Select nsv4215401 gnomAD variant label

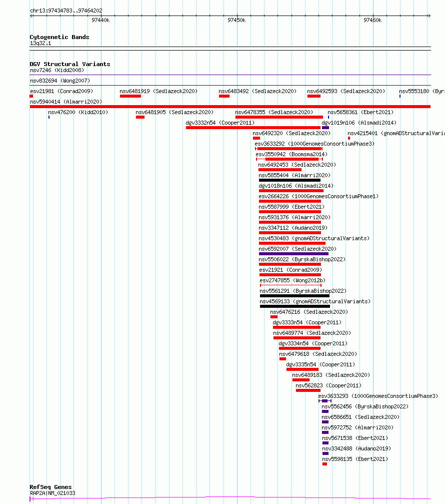click(x=396, y=133)
